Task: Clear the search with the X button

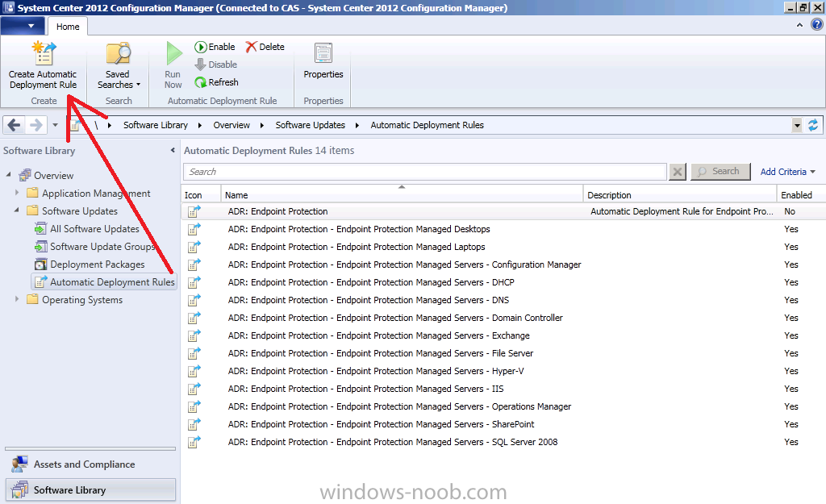Action: pyautogui.click(x=678, y=172)
